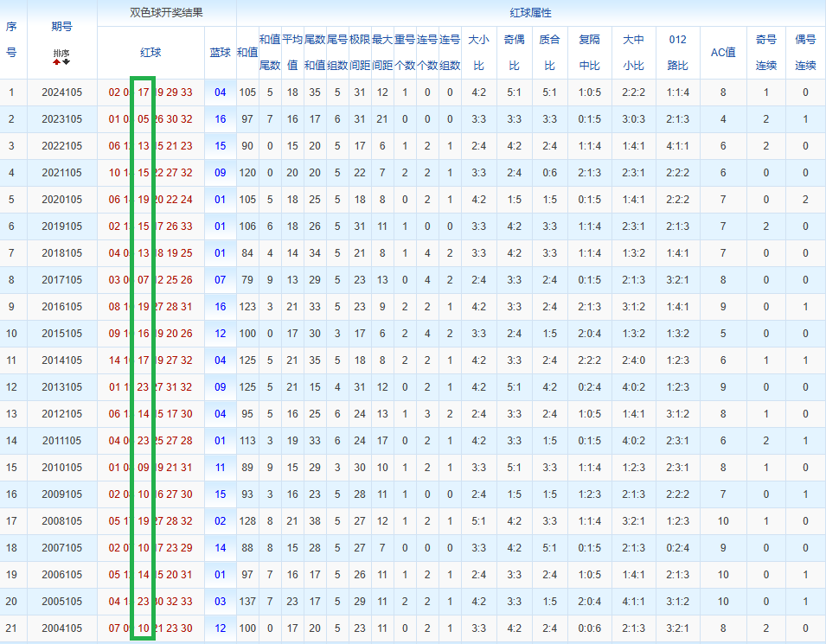Click the 尾数和值 column header
Screen dimensions: 826x644
coord(315,52)
